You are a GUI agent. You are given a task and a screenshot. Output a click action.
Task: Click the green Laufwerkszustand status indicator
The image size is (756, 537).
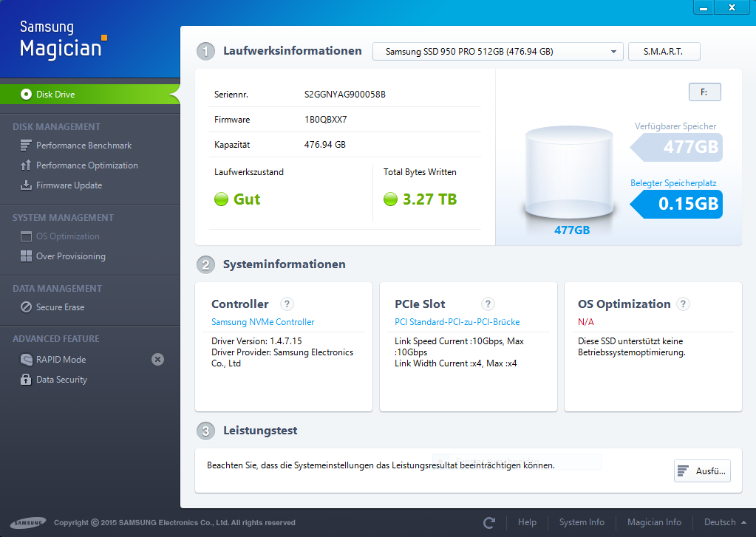click(221, 199)
